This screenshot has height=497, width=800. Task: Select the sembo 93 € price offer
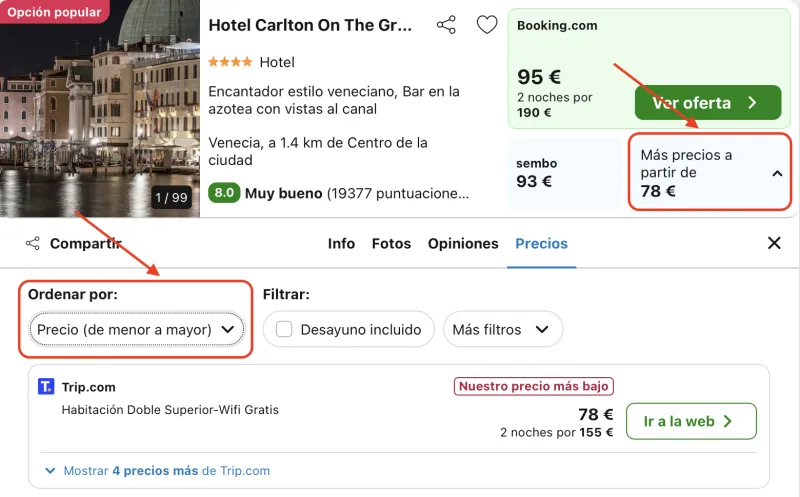point(565,172)
